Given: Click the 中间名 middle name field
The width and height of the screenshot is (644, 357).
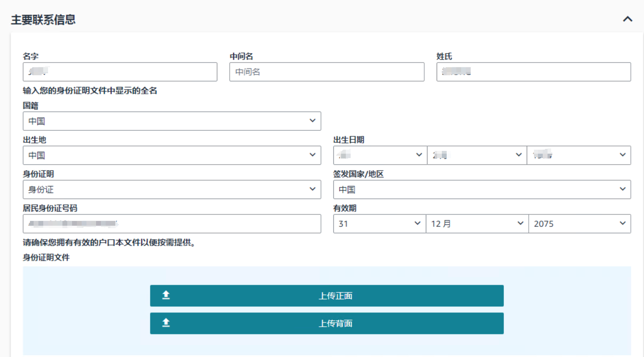Looking at the screenshot, I should [326, 72].
